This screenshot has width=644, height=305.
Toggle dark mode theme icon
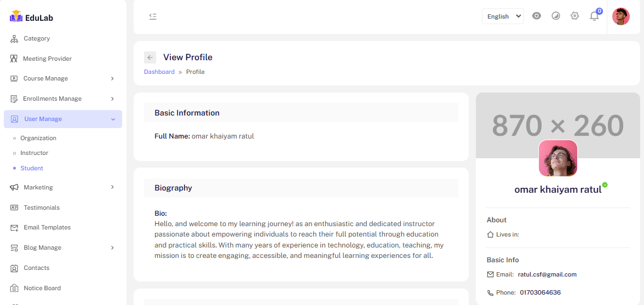(556, 16)
